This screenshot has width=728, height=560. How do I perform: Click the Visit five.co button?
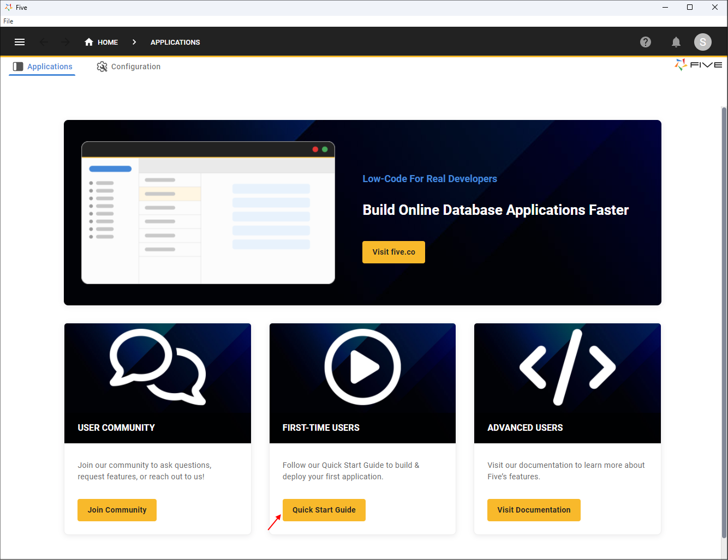click(393, 252)
